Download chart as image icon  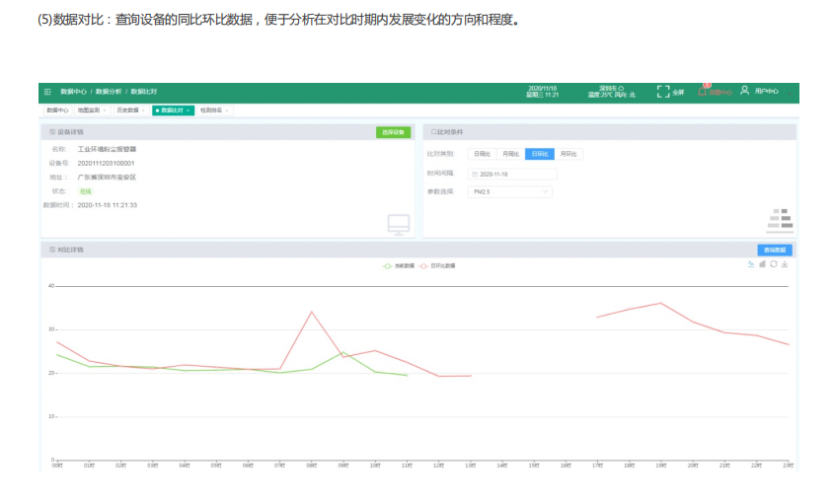(x=785, y=263)
